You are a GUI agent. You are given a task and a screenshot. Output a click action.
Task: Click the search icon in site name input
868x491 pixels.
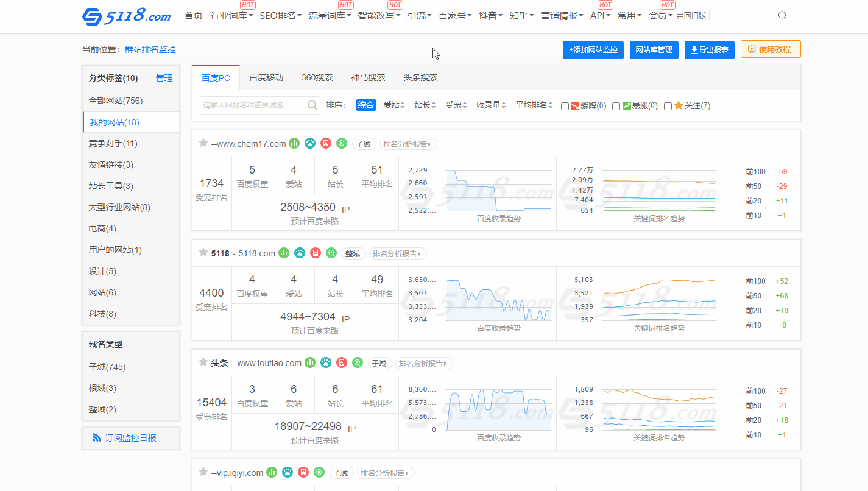[312, 105]
